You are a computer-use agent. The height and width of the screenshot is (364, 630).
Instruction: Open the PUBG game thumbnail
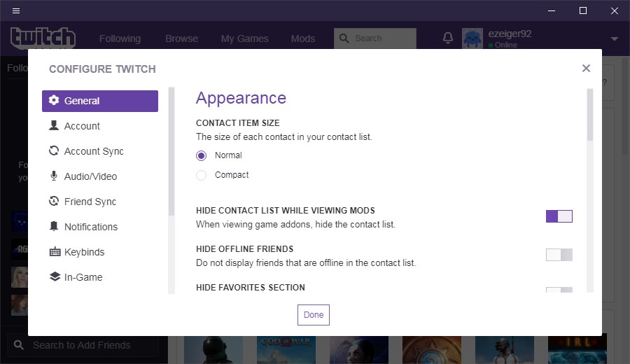click(x=505, y=350)
